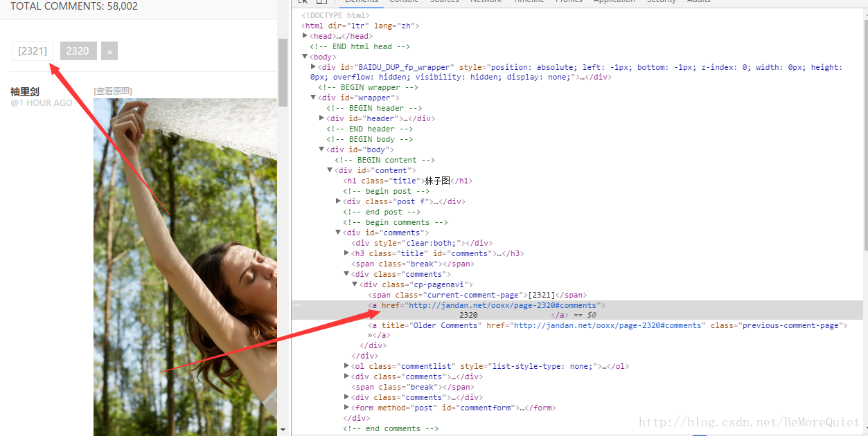Select the html dir="ltr" lang="zh" line

click(x=360, y=26)
